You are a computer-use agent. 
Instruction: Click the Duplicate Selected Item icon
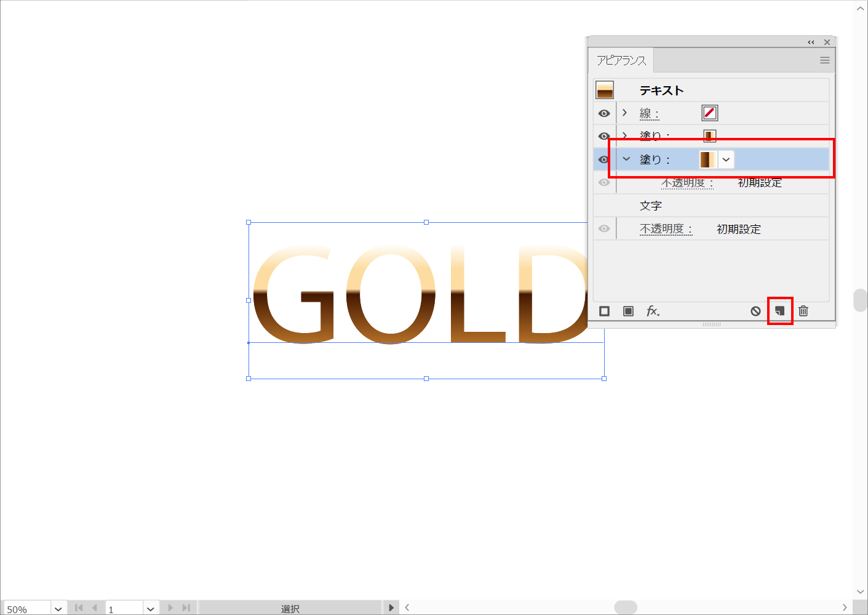click(x=779, y=311)
